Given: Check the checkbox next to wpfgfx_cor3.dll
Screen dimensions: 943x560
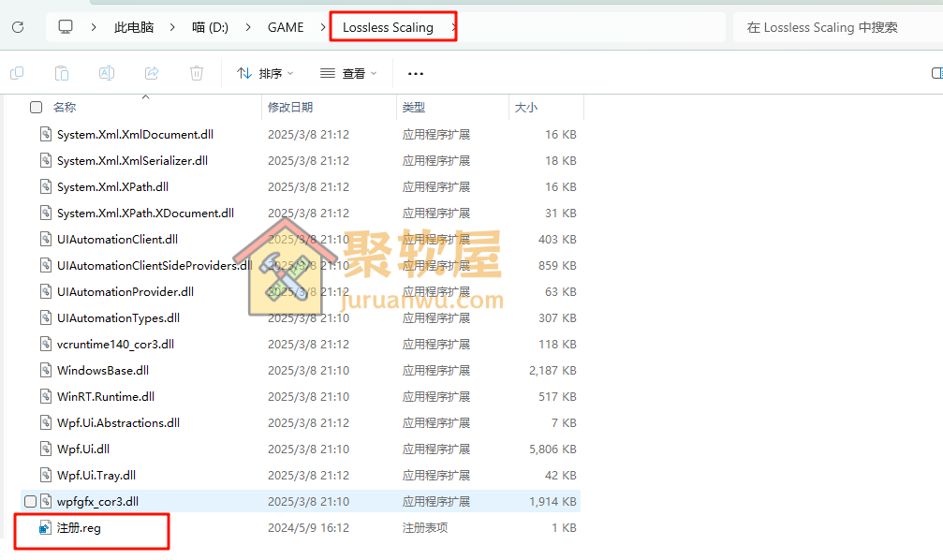Looking at the screenshot, I should [30, 501].
